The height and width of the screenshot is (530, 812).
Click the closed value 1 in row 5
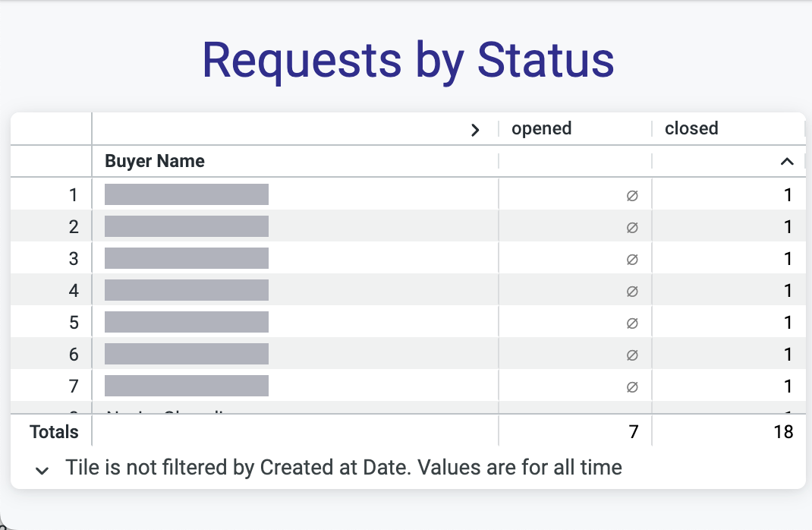click(788, 322)
